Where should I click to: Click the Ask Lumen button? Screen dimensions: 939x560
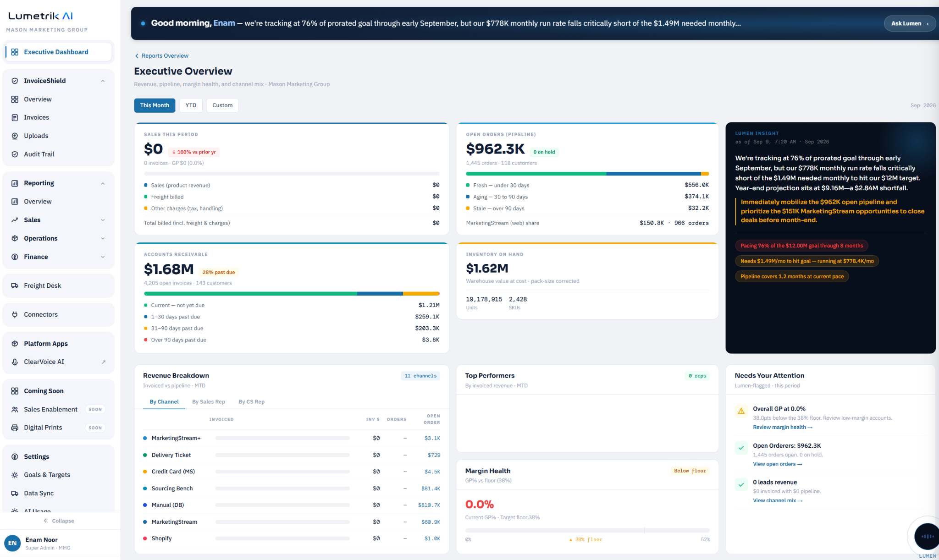pos(910,23)
